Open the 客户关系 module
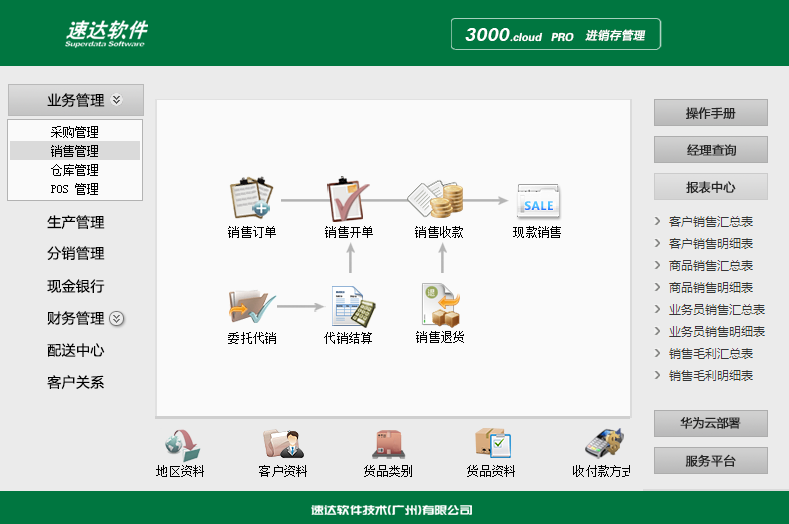 [75, 383]
